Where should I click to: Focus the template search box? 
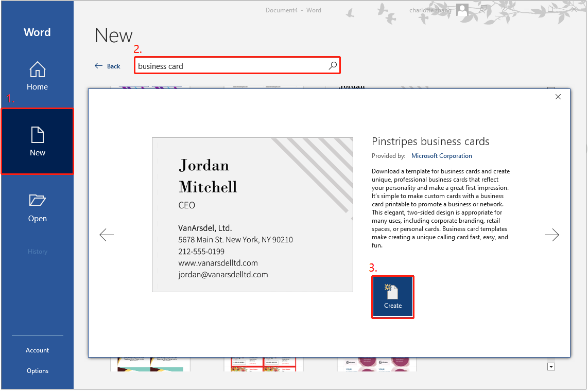(x=237, y=65)
